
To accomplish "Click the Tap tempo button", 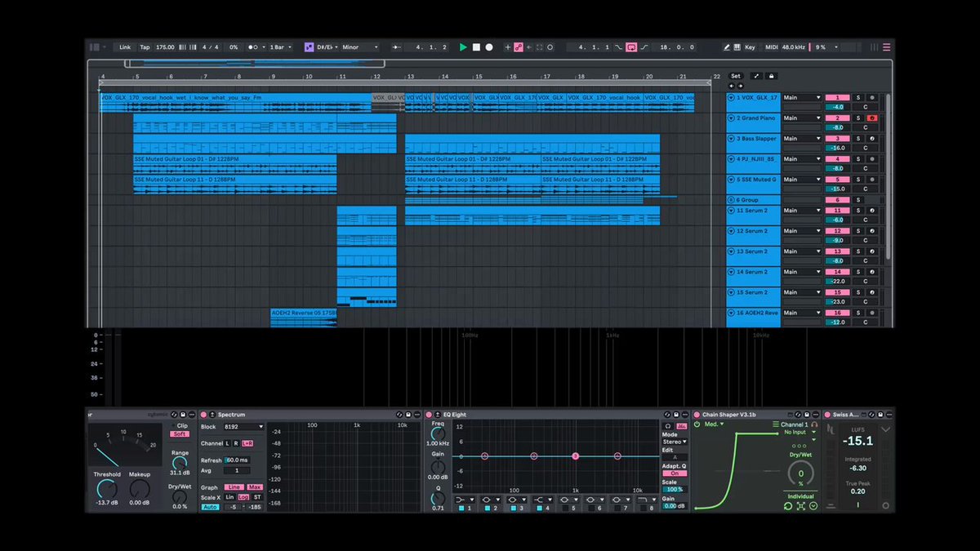I will pos(145,47).
